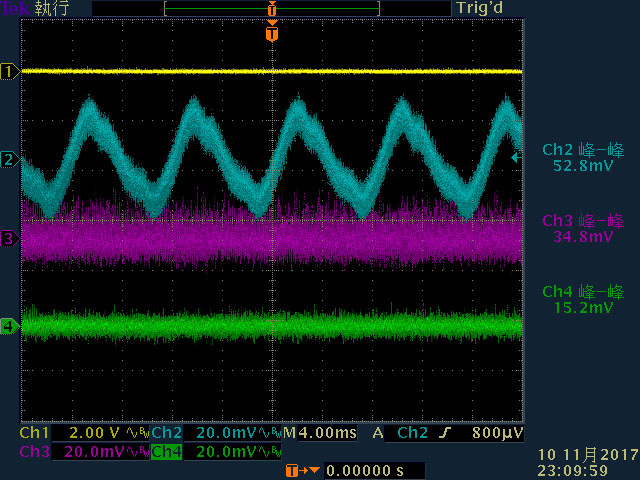The image size is (640, 480).
Task: Click the trigger source Ch2 readout
Action: 412,433
